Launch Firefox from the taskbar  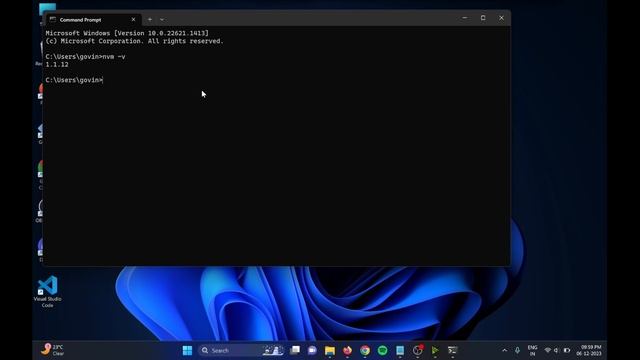click(347, 350)
